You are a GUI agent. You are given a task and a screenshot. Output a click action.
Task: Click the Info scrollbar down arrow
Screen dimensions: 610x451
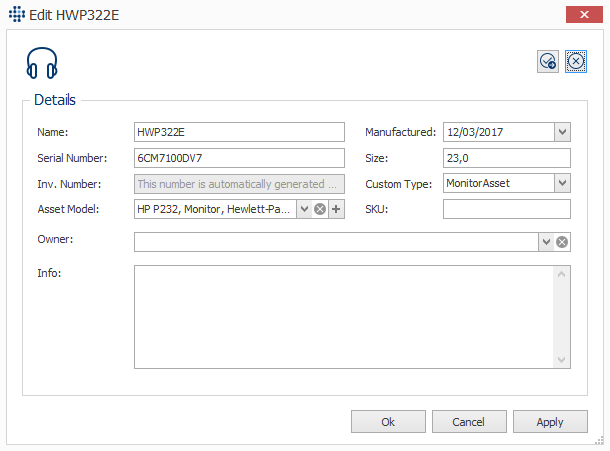[x=561, y=360]
